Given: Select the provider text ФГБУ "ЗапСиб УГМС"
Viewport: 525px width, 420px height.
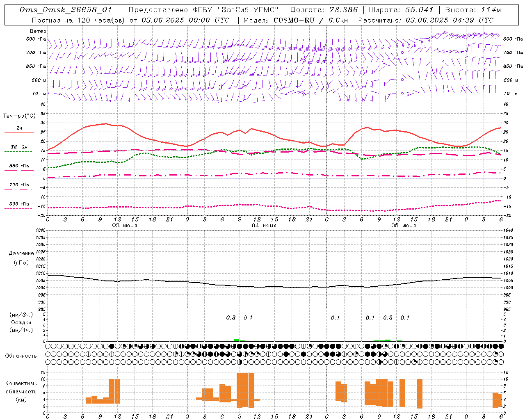Looking at the screenshot, I should click(236, 10).
